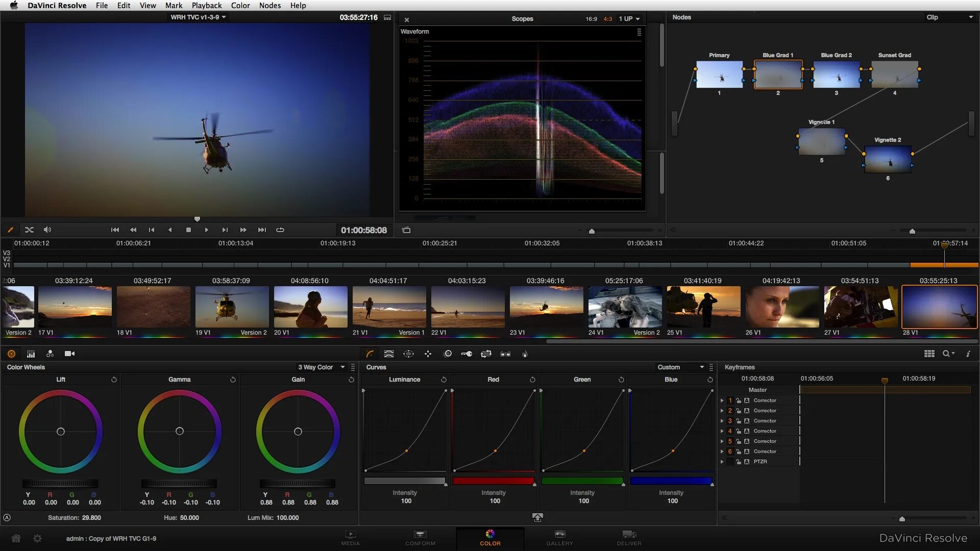The height and width of the screenshot is (551, 980).
Task: Expand the PTZR keyframe track
Action: pos(722,461)
